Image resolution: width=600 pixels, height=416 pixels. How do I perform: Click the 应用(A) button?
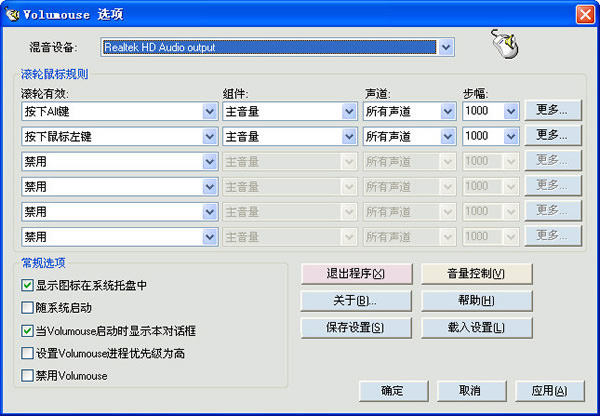click(550, 391)
